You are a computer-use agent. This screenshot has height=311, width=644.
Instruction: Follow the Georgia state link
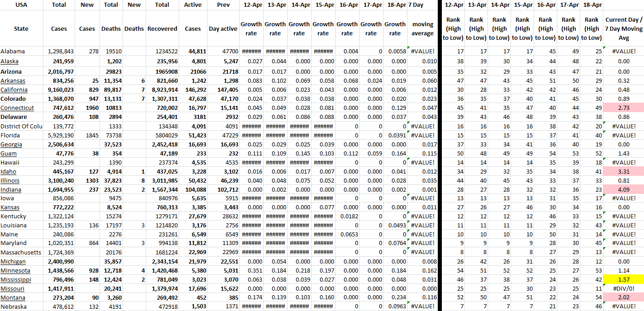click(11, 145)
